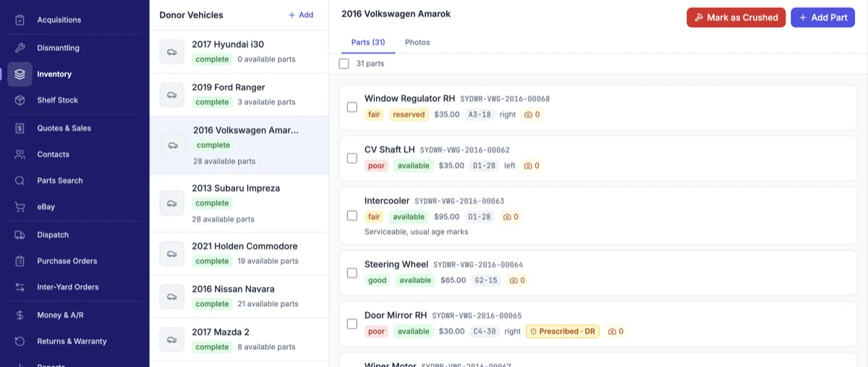
Task: Click camera photo count on Intercooler
Action: pyautogui.click(x=511, y=216)
